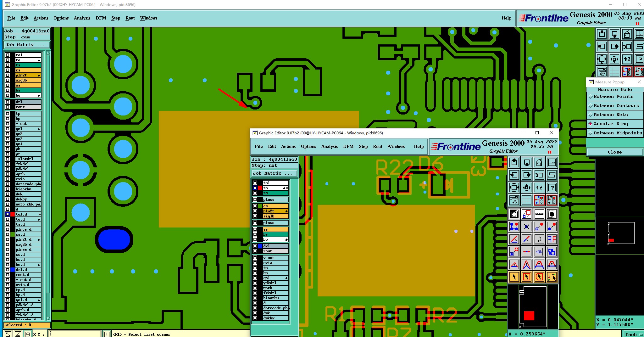Click the red color swatch of the to1.d layer
Viewport: 644px width, 337px height.
(13, 214)
